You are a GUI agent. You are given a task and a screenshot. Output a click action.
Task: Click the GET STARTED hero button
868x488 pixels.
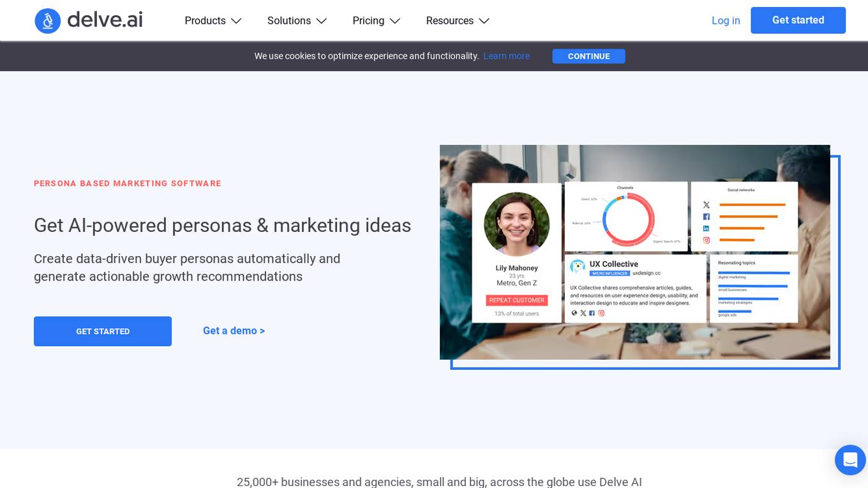[x=103, y=332]
